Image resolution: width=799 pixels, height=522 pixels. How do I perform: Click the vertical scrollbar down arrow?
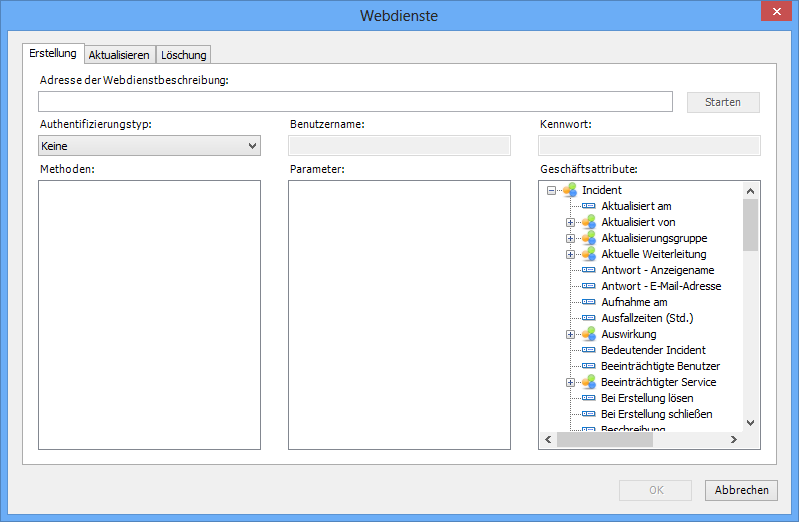click(x=751, y=423)
